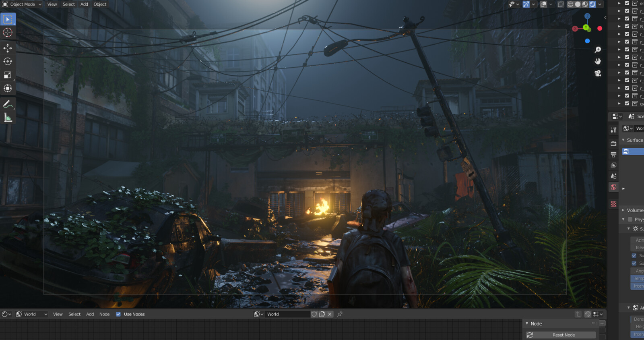This screenshot has width=644, height=340.
Task: Expand the Volume panel
Action: (623, 210)
